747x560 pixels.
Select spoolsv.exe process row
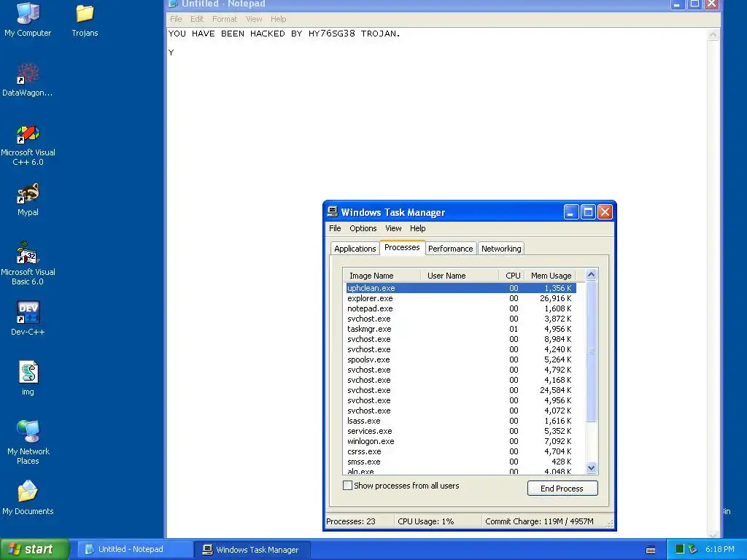(x=461, y=359)
